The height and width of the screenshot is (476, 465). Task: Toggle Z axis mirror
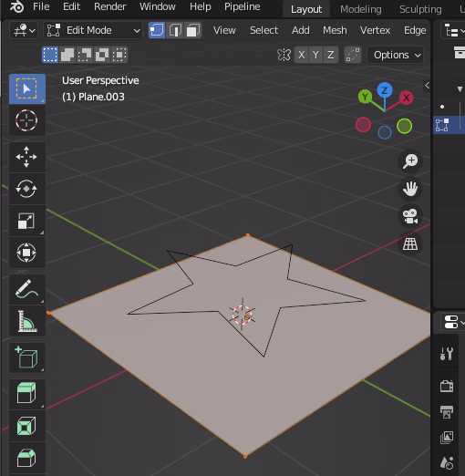click(x=331, y=55)
